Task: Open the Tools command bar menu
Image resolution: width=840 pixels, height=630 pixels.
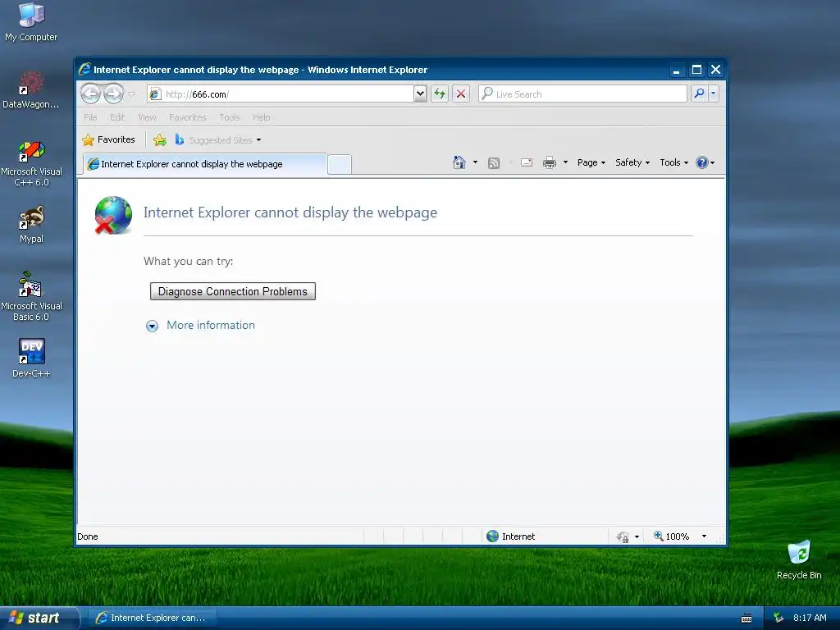Action: [x=673, y=162]
